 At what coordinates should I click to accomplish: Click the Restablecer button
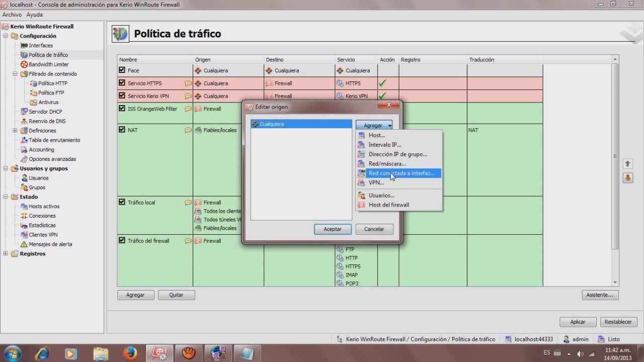tap(618, 322)
